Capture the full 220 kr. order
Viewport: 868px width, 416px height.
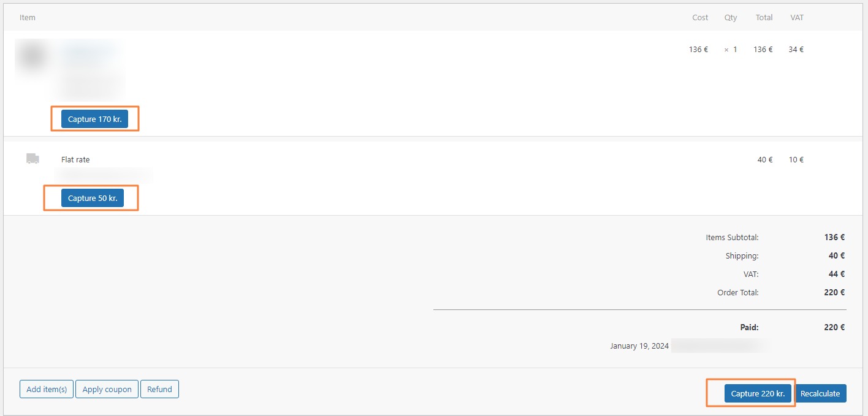click(758, 393)
